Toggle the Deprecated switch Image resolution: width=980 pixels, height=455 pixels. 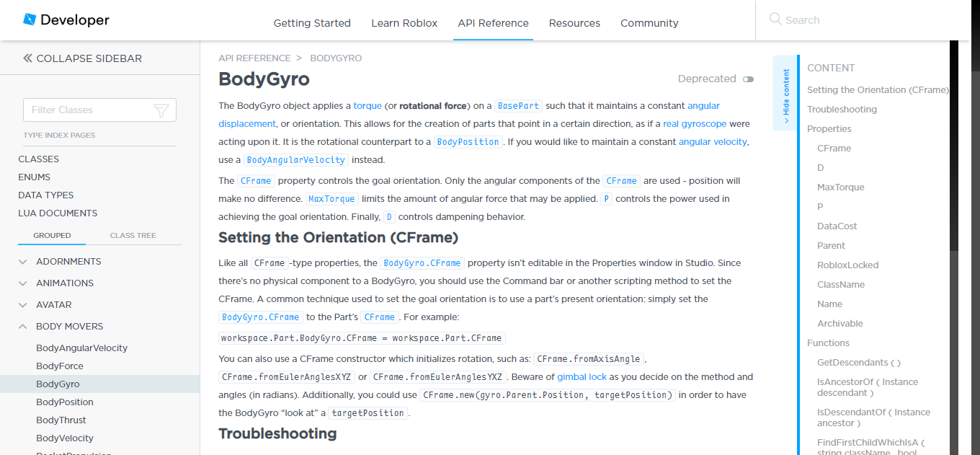click(x=748, y=79)
